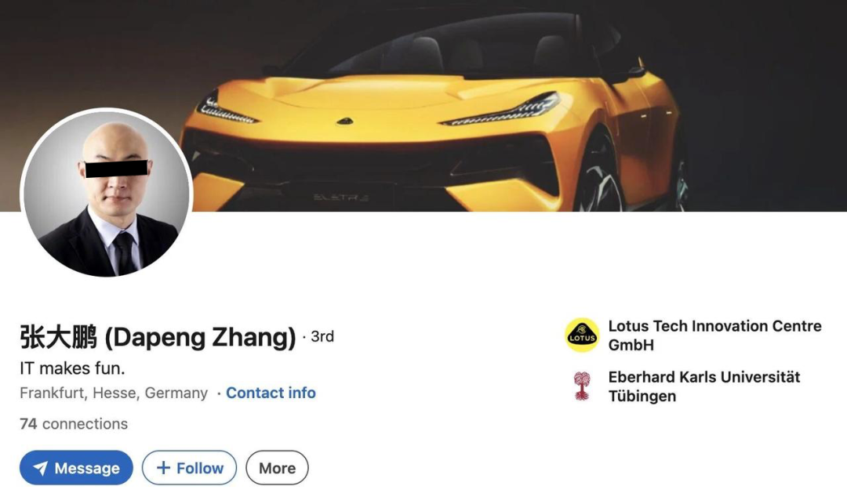Click the paper-plane icon in Message button
Viewport: 847px width, 504px height.
pyautogui.click(x=41, y=468)
